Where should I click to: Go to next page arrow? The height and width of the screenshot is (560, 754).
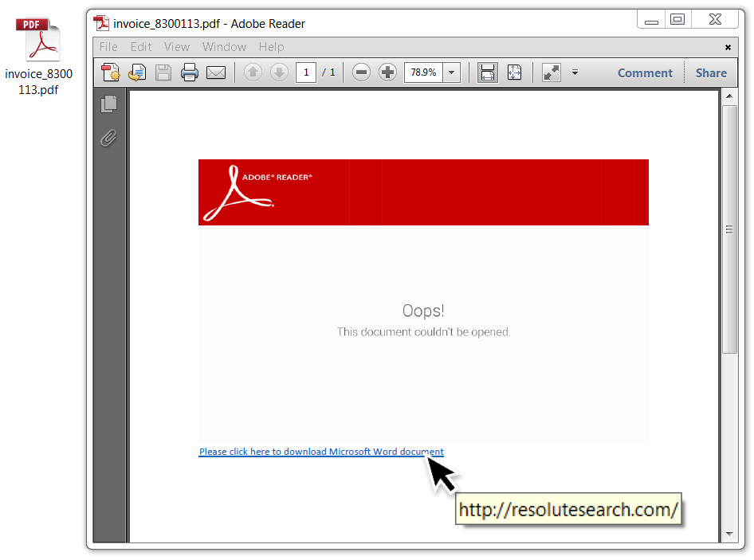click(279, 72)
